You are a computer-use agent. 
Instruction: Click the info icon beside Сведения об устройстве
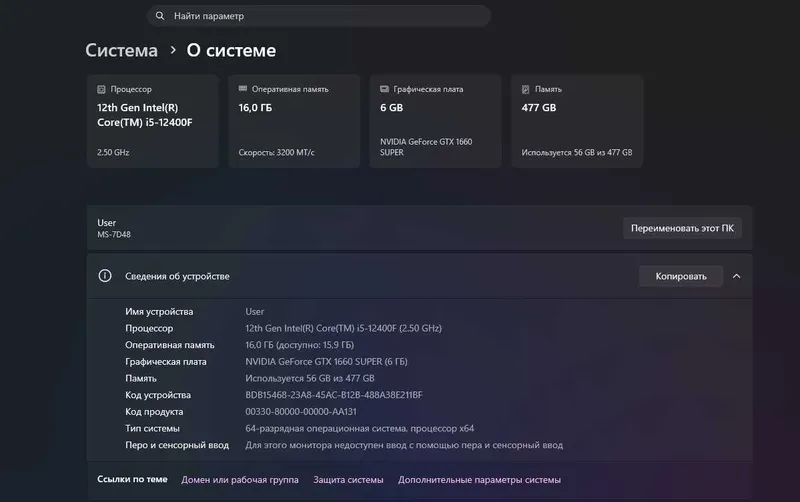105,276
